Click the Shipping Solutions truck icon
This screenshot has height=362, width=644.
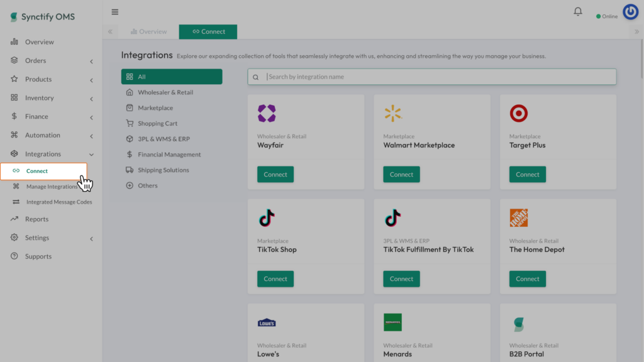[x=130, y=170]
